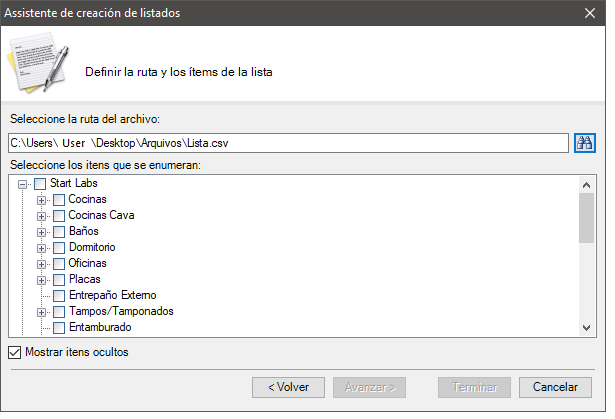The width and height of the screenshot is (615, 419).
Task: Enable the Entrepaño Externo checkbox
Action: [59, 295]
